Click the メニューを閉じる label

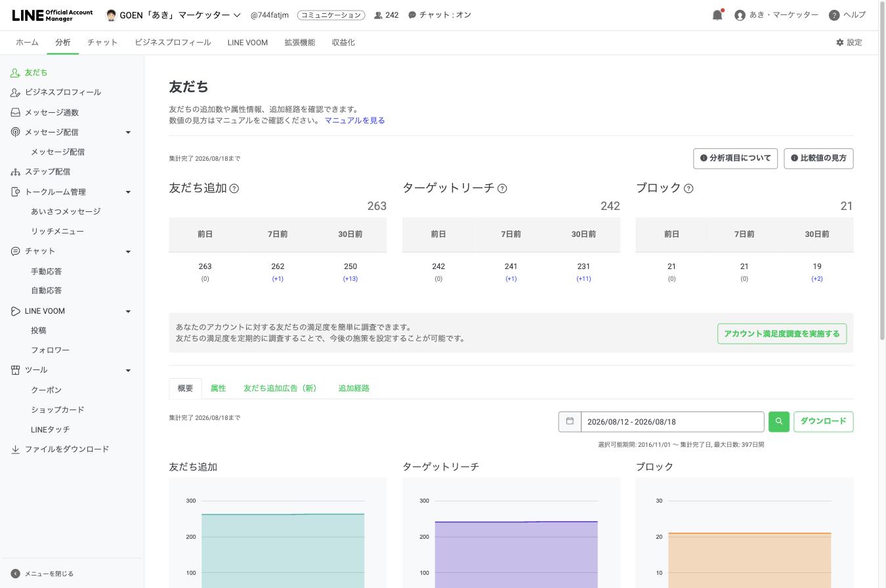[x=49, y=574]
